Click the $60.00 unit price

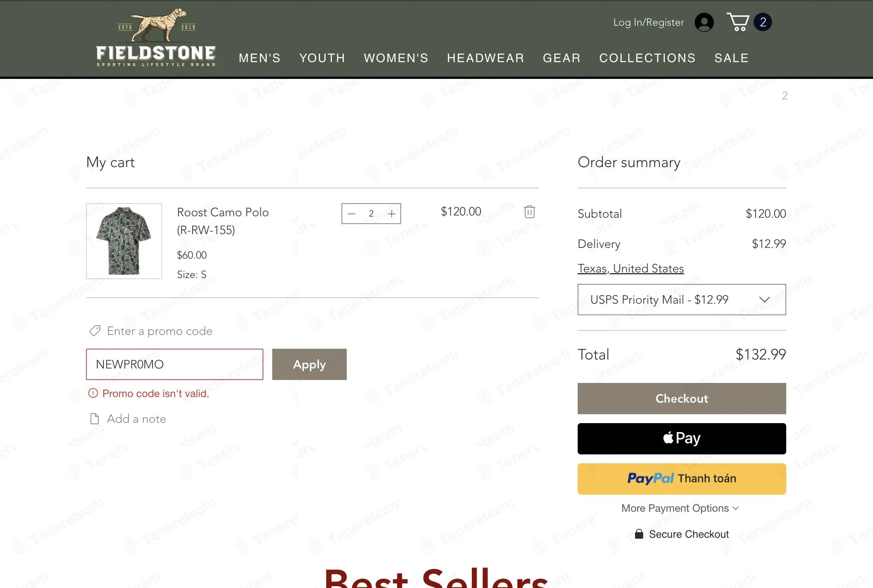pyautogui.click(x=191, y=255)
